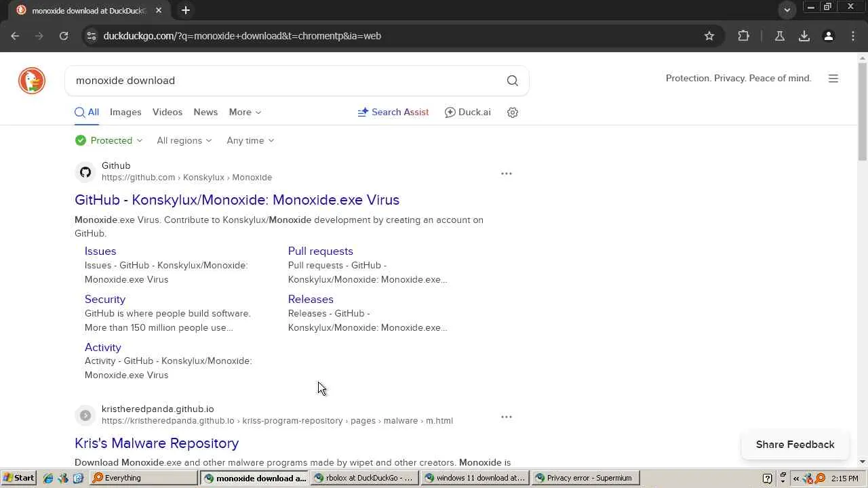Open the All regions filter dropdown
The width and height of the screenshot is (868, 488).
184,140
